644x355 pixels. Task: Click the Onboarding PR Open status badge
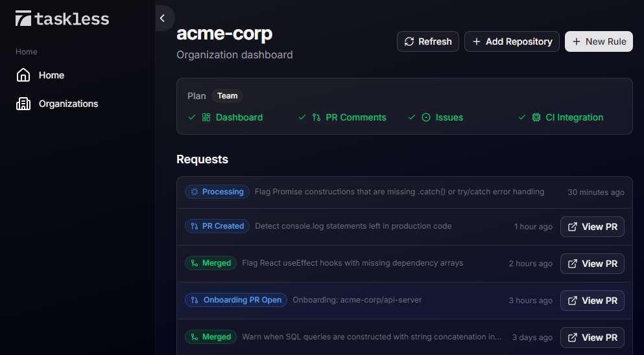(x=236, y=300)
